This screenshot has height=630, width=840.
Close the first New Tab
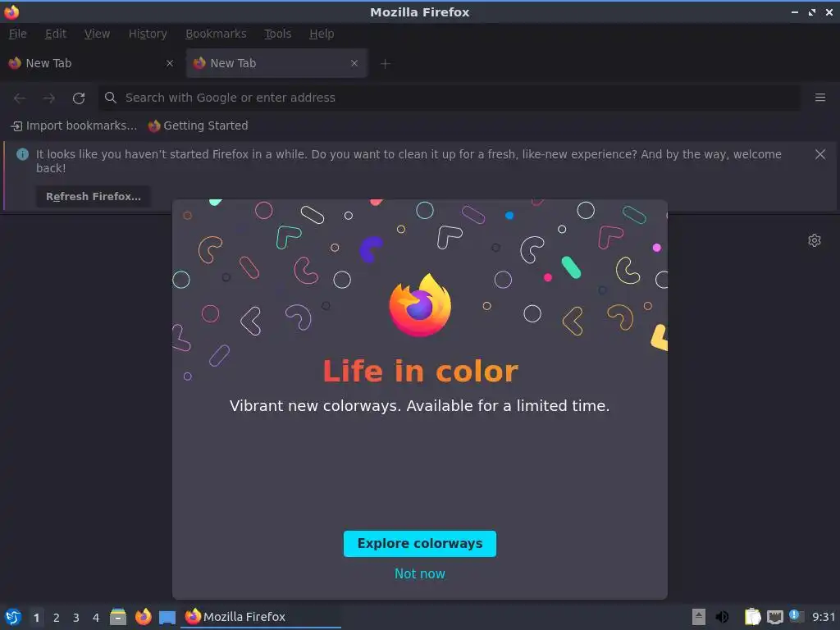coord(169,63)
